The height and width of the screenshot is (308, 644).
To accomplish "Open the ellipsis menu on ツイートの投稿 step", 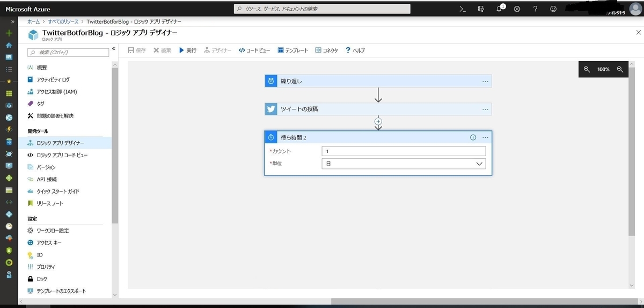I will coord(485,109).
